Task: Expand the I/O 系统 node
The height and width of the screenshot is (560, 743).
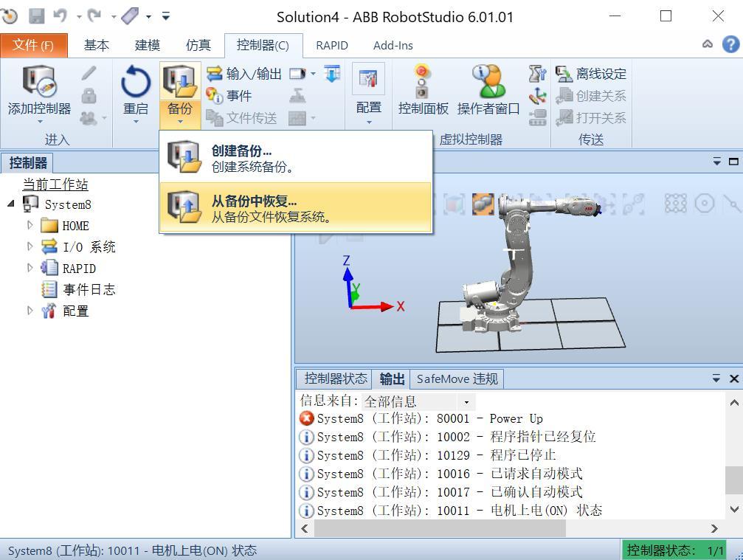Action: coord(30,246)
